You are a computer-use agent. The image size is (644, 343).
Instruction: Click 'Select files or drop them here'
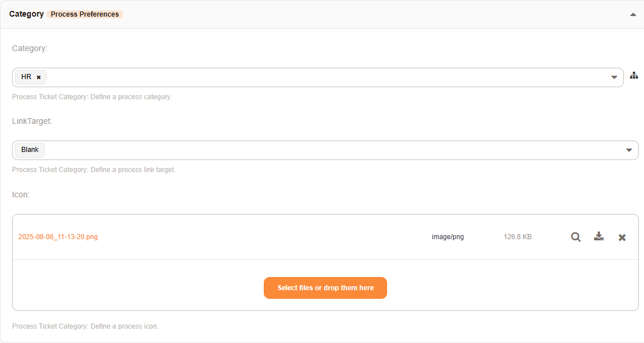[x=325, y=288]
